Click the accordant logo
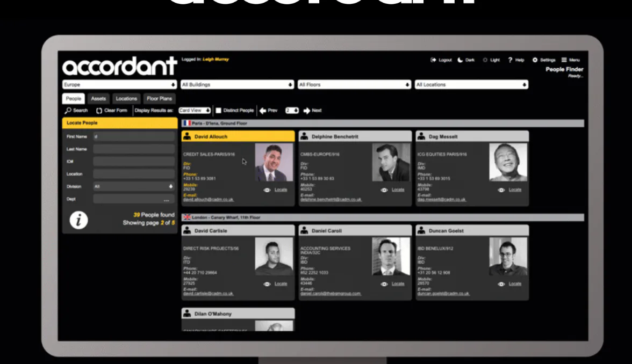 coord(120,66)
